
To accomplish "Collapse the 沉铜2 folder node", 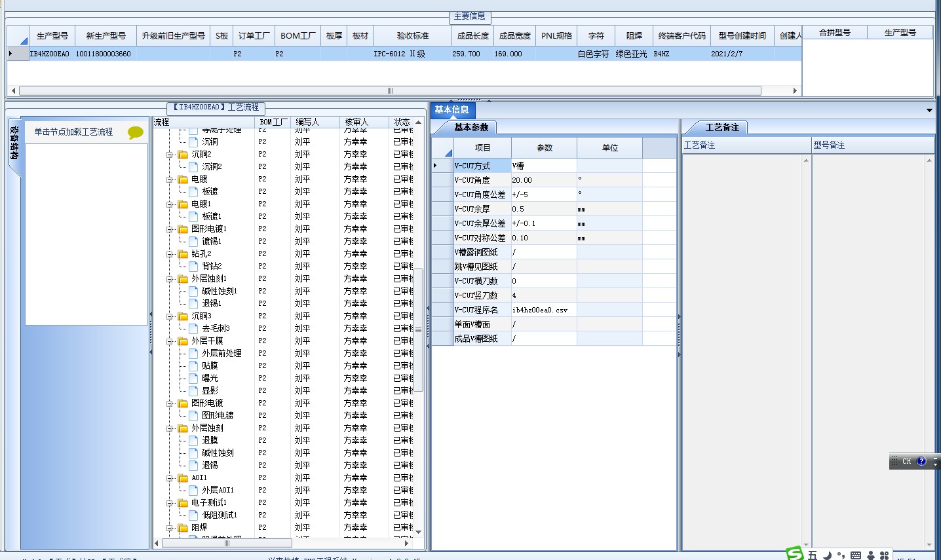I will [170, 155].
